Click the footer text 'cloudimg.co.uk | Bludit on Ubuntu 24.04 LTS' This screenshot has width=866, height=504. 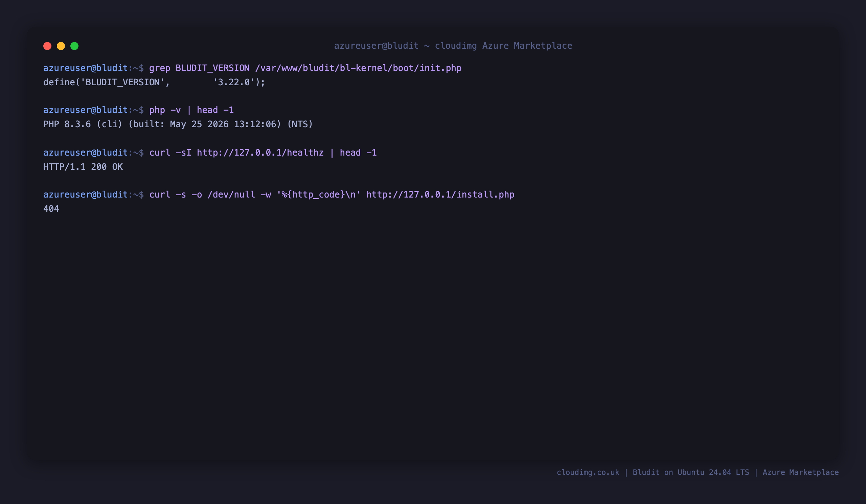(x=653, y=472)
